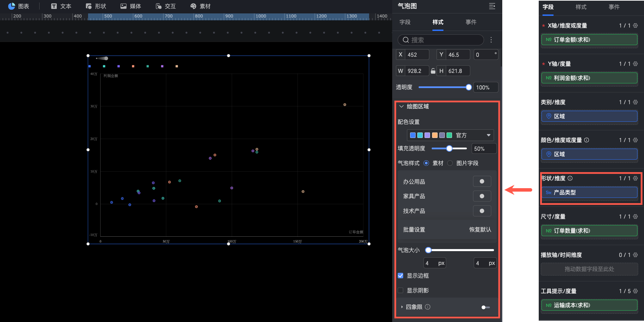
Task: Click 订单金额(求和) field in X轴
Action: click(x=589, y=40)
